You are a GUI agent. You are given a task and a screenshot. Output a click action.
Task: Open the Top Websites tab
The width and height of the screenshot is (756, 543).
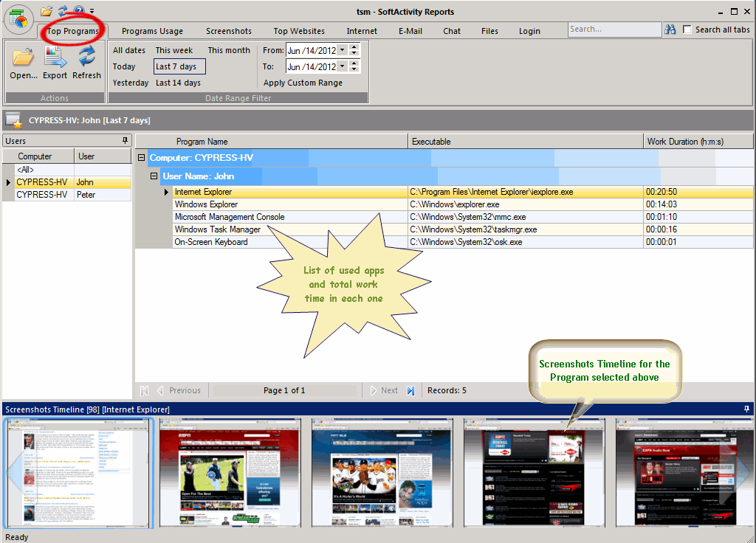click(x=299, y=31)
